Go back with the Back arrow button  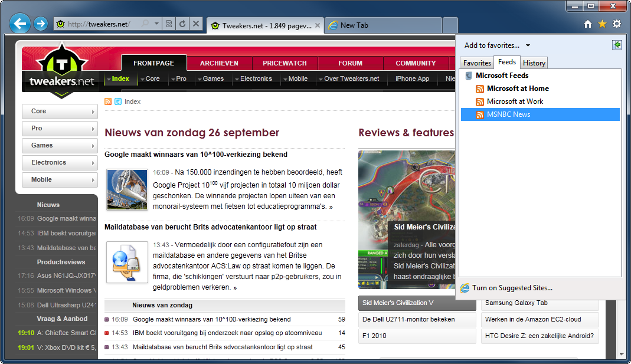[19, 24]
